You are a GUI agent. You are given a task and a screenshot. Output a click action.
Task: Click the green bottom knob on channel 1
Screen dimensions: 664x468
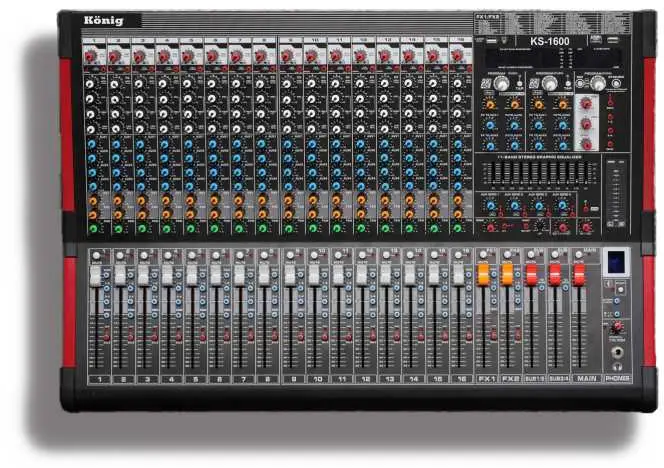[91, 229]
